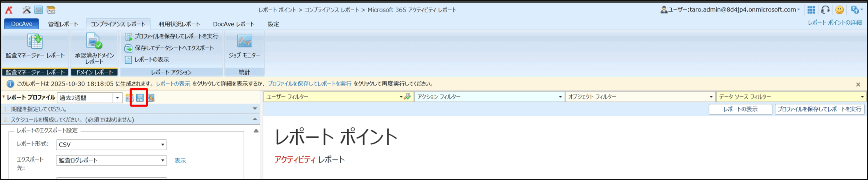
Task: Switch to the 管理レポート tab
Action: coord(63,24)
